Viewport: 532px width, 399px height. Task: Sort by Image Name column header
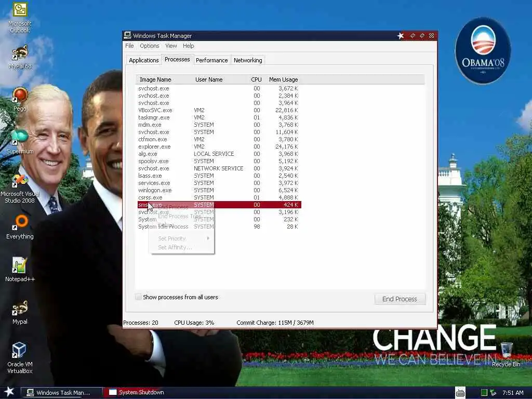click(x=164, y=79)
